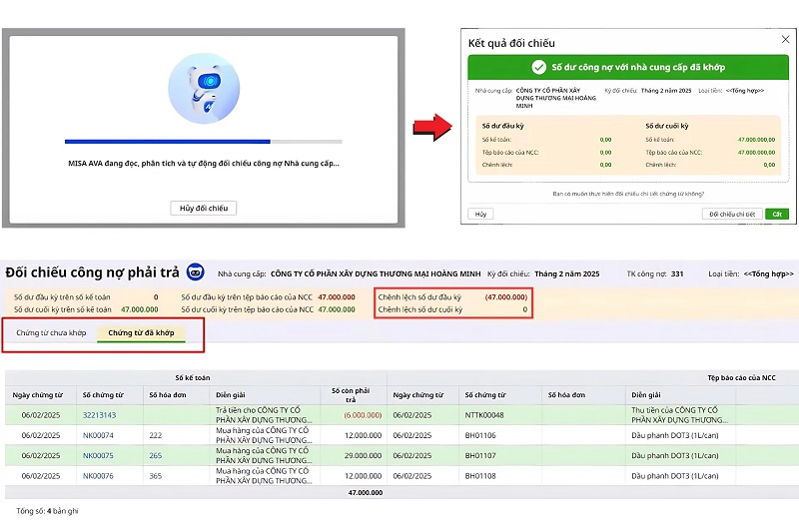This screenshot has width=799, height=532.
Task: Open voucher link 32213143
Action: pyautogui.click(x=99, y=415)
